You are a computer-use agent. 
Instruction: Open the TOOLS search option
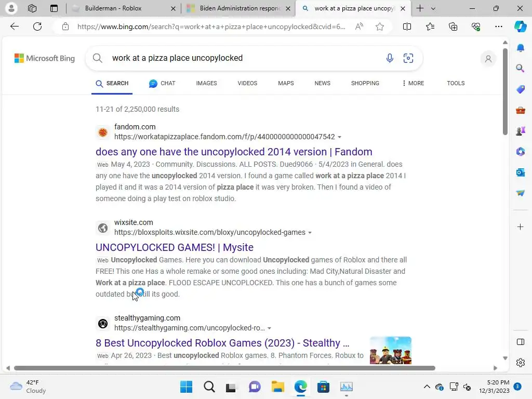tap(456, 83)
